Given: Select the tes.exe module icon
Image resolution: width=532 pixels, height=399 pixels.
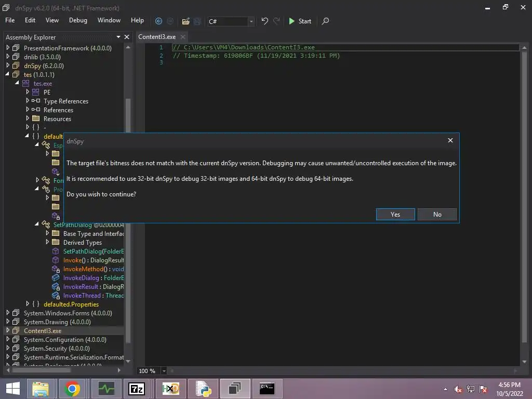Looking at the screenshot, I should click(x=26, y=83).
